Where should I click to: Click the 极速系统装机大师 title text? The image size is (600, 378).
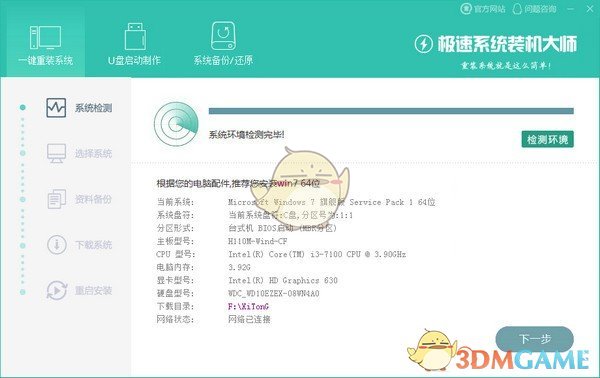pos(507,44)
